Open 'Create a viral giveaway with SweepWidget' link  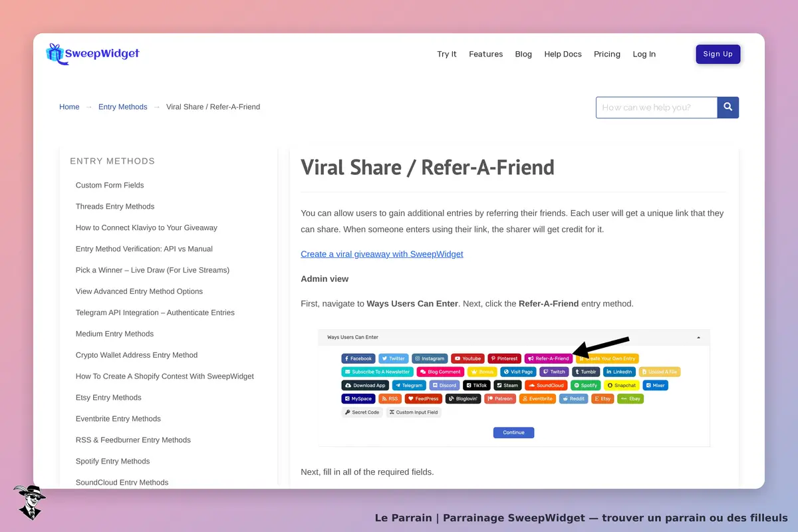[x=382, y=254]
